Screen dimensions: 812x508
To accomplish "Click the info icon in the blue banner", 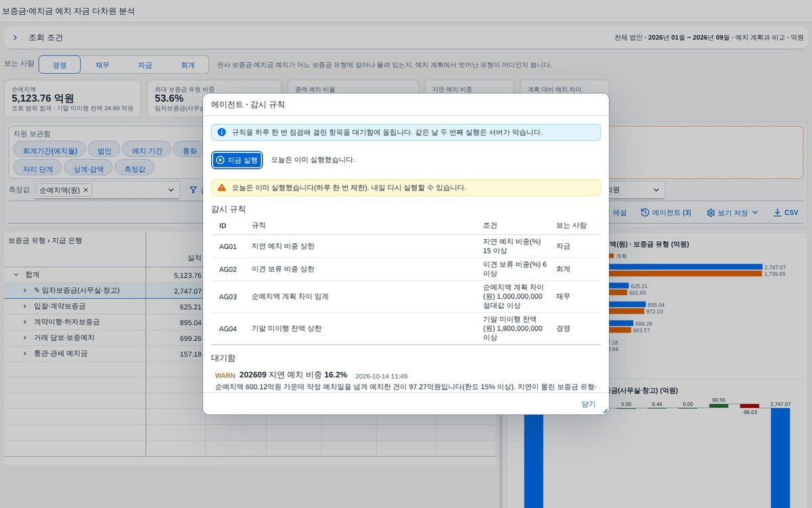I will (221, 132).
